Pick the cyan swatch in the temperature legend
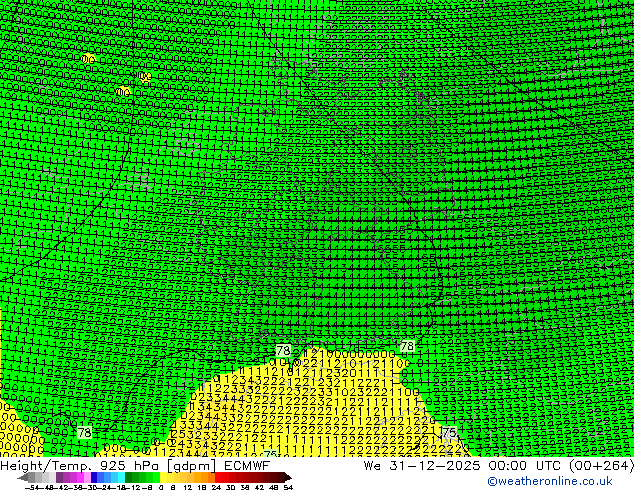Image resolution: width=634 pixels, height=490 pixels. point(122,478)
